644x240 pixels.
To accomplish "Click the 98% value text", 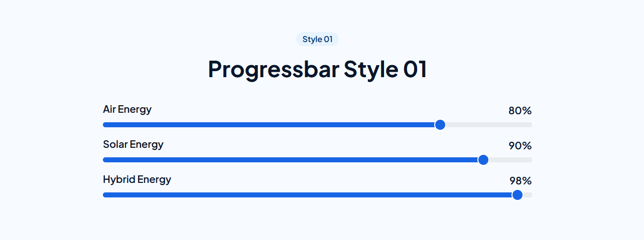I will 521,181.
